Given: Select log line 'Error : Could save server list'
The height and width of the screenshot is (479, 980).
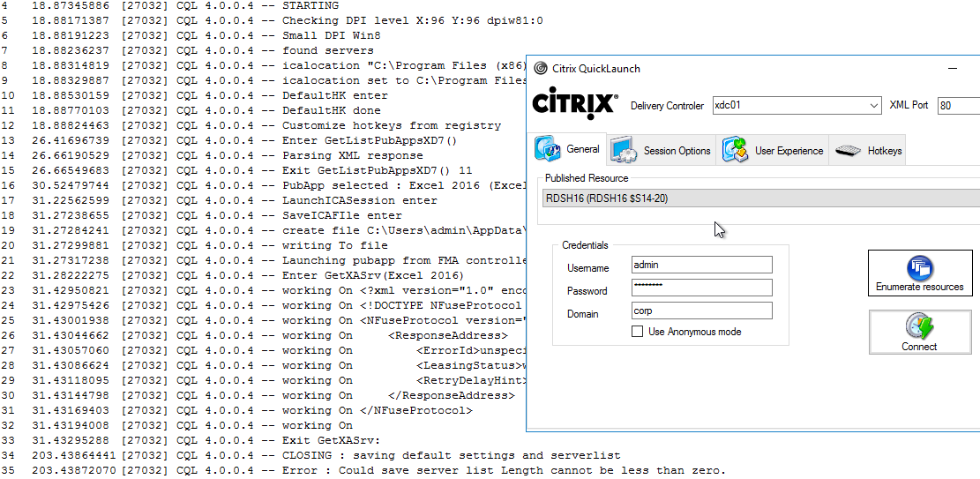Looking at the screenshot, I should pos(363,471).
